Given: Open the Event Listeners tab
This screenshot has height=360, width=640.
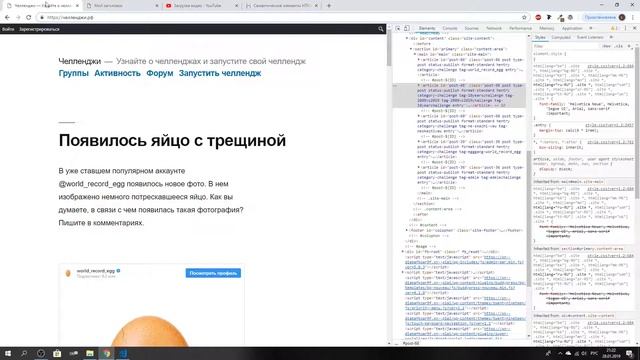Looking at the screenshot, I should pyautogui.click(x=590, y=37).
